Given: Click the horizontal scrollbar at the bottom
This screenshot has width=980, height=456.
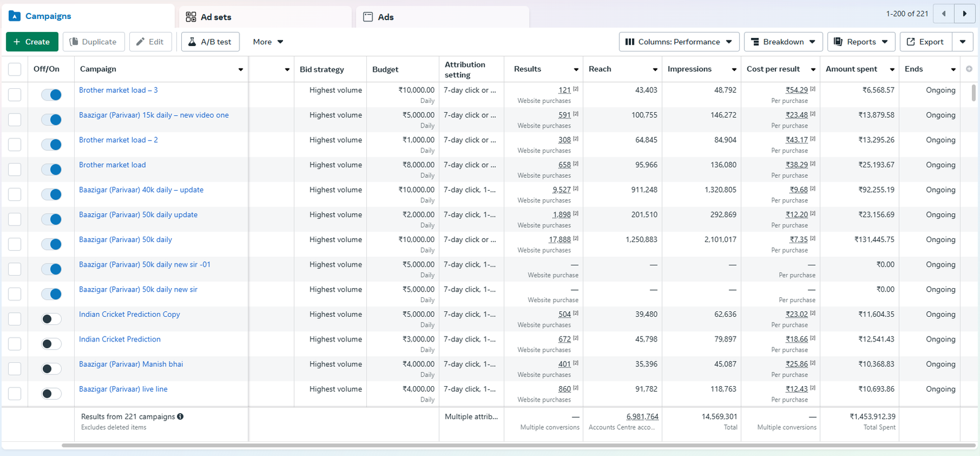Looking at the screenshot, I should [518, 446].
